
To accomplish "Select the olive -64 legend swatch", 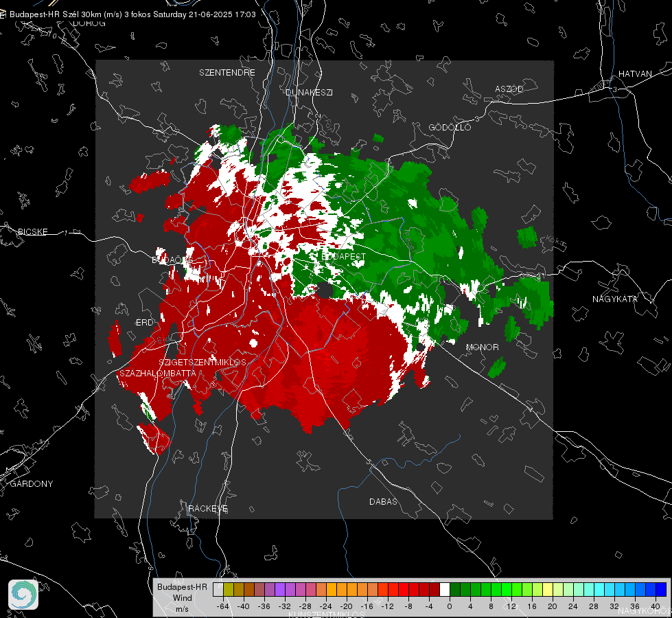I will pyautogui.click(x=229, y=589).
